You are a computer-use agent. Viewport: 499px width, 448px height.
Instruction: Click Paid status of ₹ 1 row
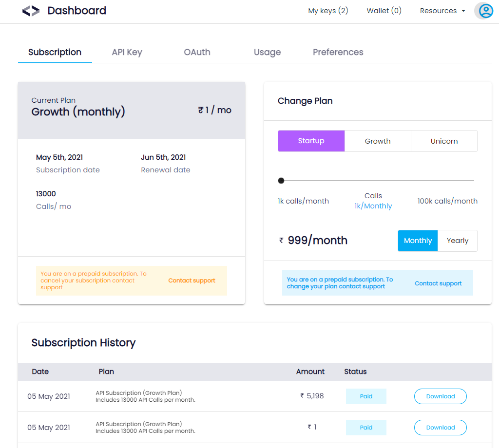point(366,428)
